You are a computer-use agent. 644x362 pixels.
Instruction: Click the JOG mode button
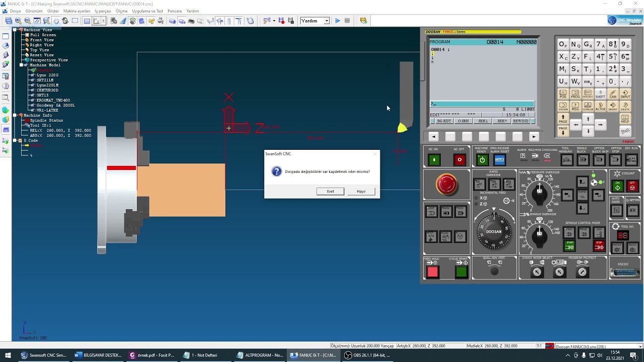pyautogui.click(x=446, y=236)
